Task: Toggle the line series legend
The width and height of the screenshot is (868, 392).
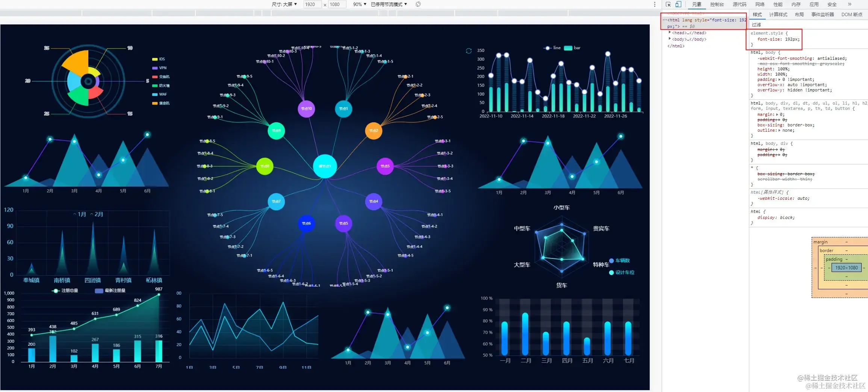Action: tap(552, 48)
